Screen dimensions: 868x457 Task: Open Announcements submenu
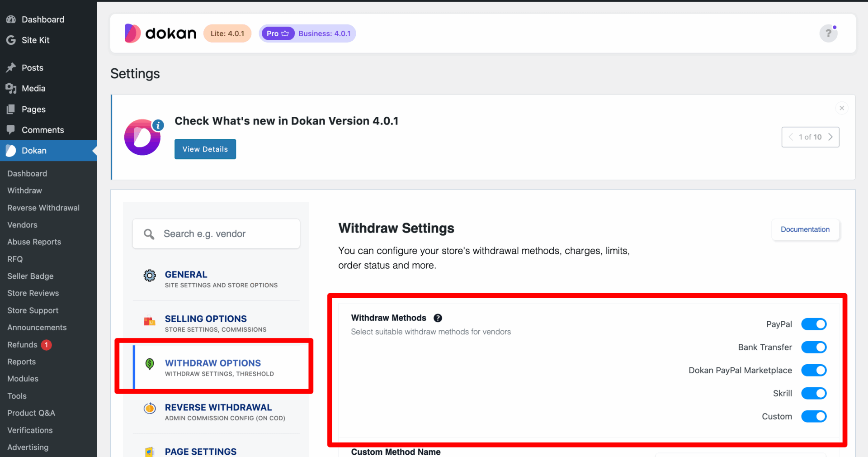37,328
